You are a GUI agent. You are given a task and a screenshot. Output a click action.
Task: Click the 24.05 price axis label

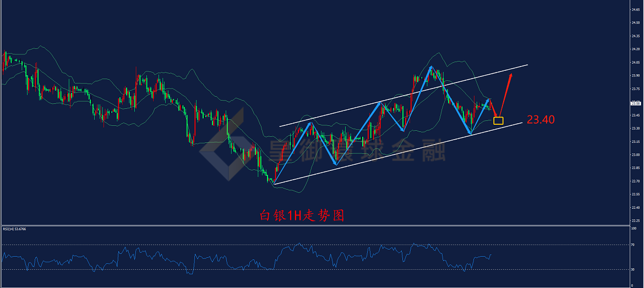(x=636, y=62)
